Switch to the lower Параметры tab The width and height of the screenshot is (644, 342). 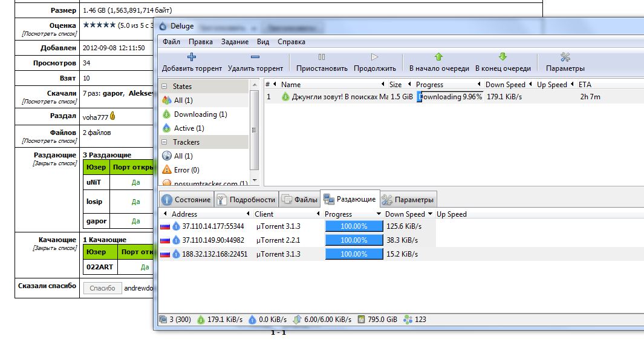pyautogui.click(x=408, y=199)
